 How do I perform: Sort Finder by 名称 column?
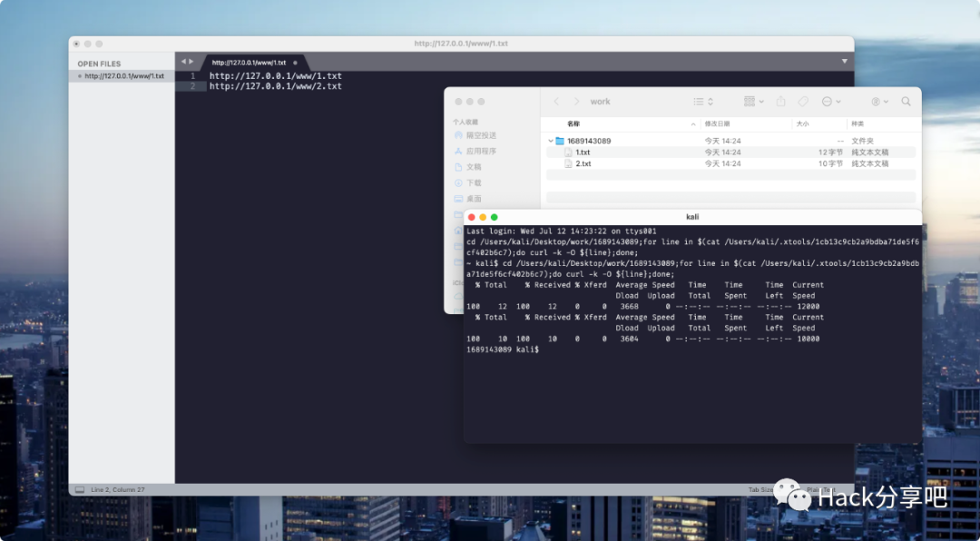(x=573, y=123)
